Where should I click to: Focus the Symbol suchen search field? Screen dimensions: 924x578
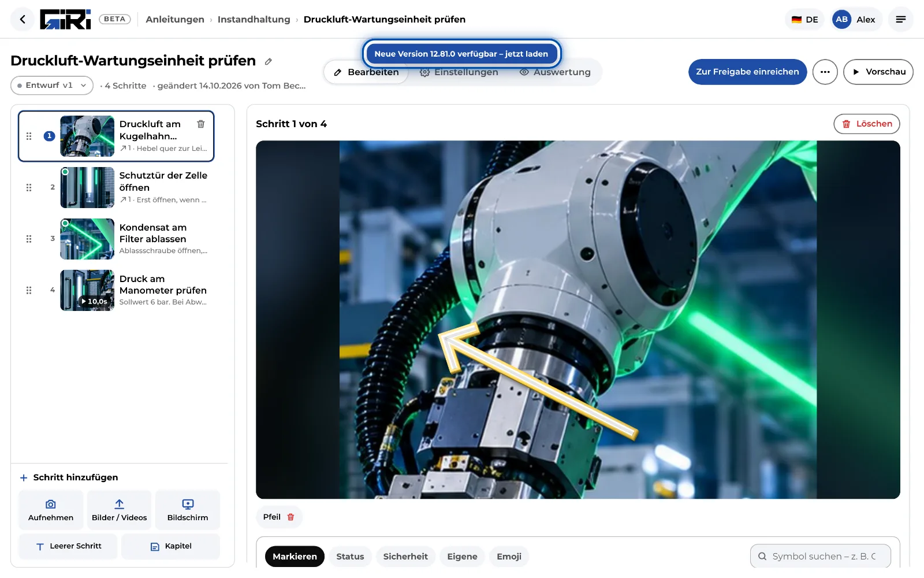pyautogui.click(x=821, y=556)
